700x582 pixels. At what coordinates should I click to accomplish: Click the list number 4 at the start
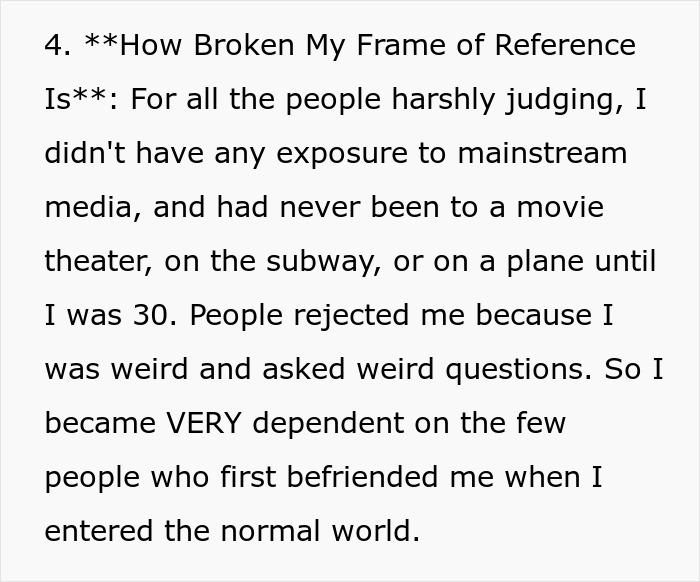click(x=54, y=45)
